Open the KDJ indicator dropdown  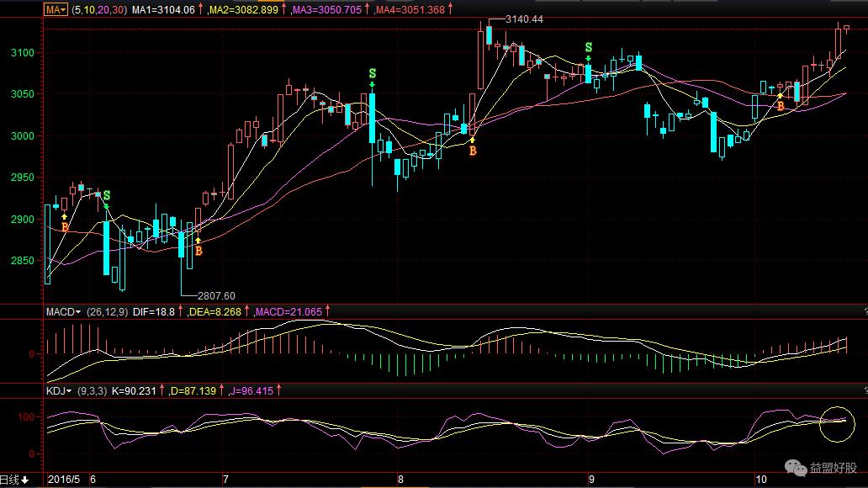tap(61, 391)
